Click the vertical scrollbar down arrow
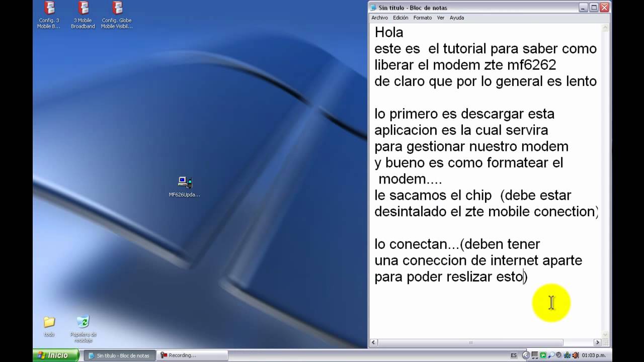 [606, 334]
